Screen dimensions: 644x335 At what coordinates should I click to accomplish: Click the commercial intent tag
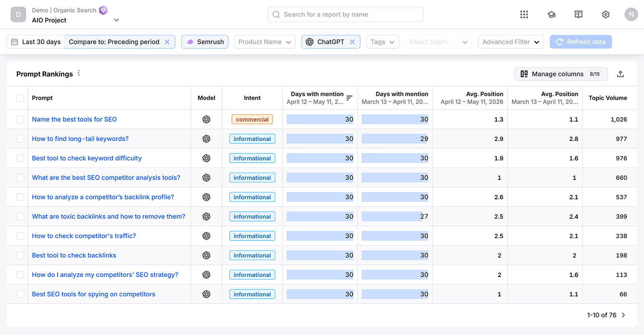click(252, 119)
